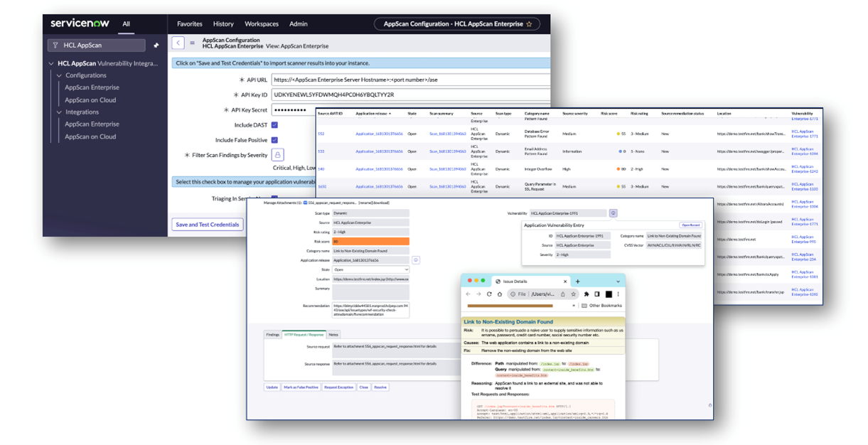Pin the navigator with the pin icon

156,45
